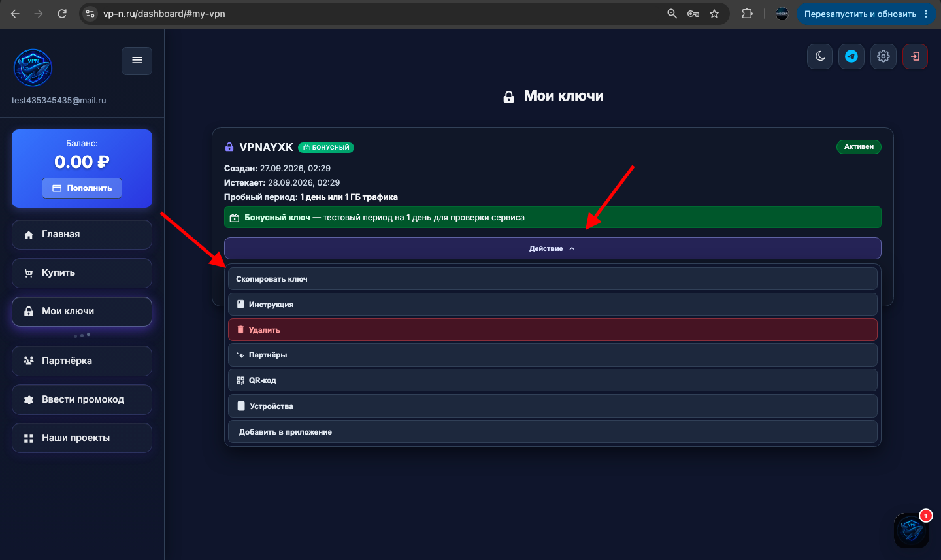
Task: Click the БОНУСНЫЙ badge next to VPNAYXK
Action: 326,148
